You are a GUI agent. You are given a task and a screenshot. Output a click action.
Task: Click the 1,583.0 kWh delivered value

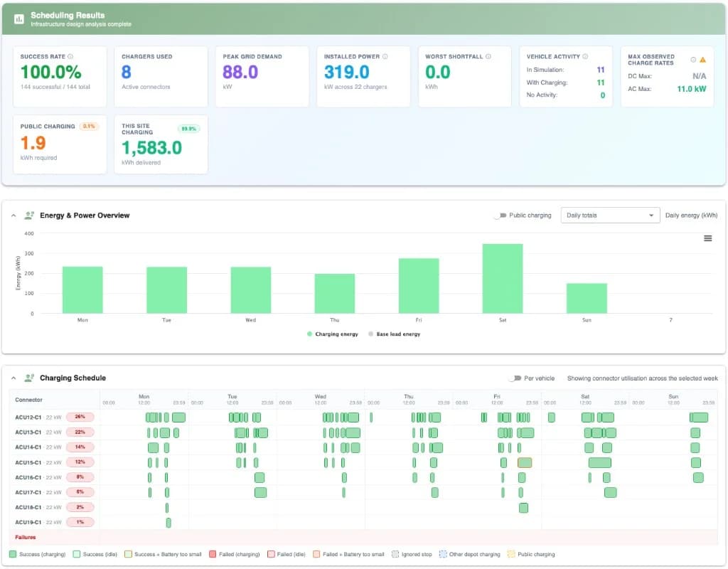pos(152,148)
